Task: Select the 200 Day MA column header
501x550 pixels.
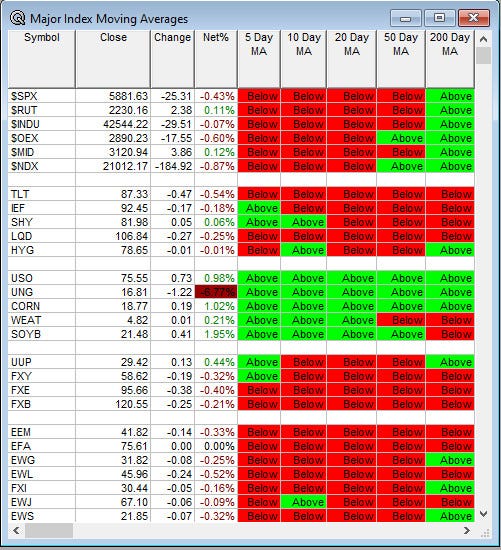Action: 450,59
